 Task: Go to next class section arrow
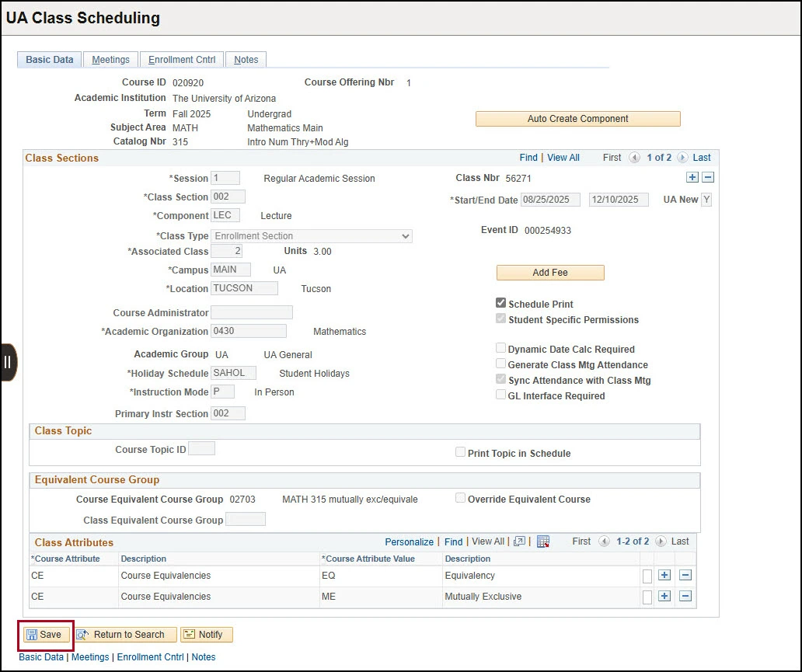[682, 158]
